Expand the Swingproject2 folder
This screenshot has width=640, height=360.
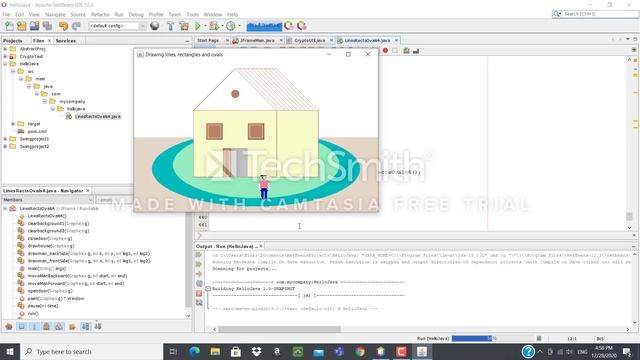5,146
